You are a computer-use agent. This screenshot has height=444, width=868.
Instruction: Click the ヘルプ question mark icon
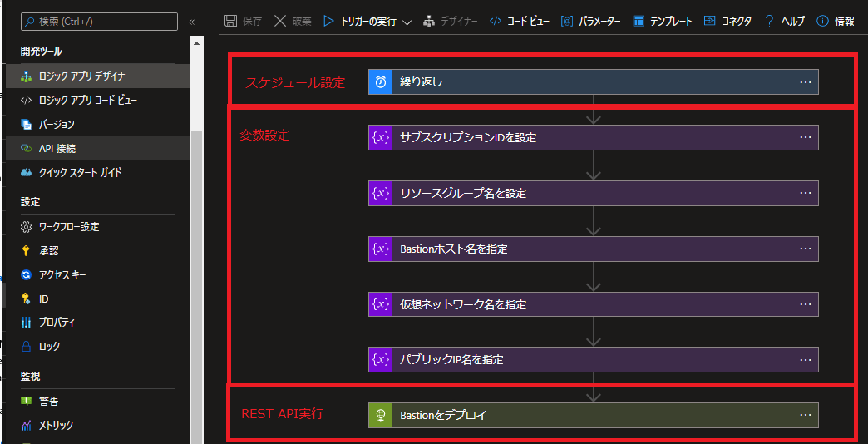[769, 22]
